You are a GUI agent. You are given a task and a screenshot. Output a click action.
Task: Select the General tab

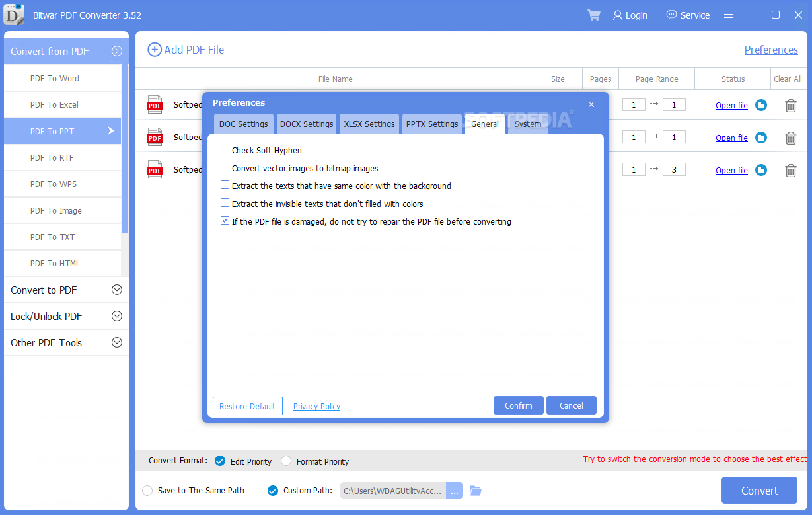(485, 124)
